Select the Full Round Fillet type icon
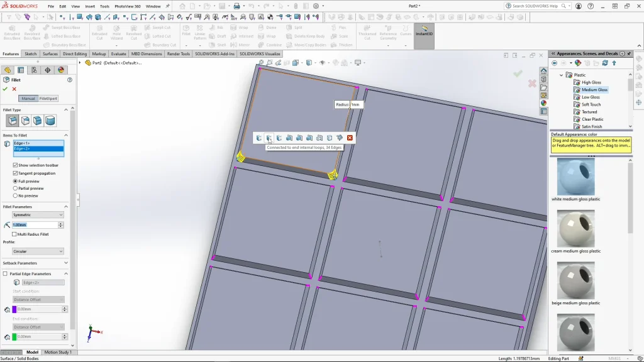Image resolution: width=644 pixels, height=362 pixels. 50,121
